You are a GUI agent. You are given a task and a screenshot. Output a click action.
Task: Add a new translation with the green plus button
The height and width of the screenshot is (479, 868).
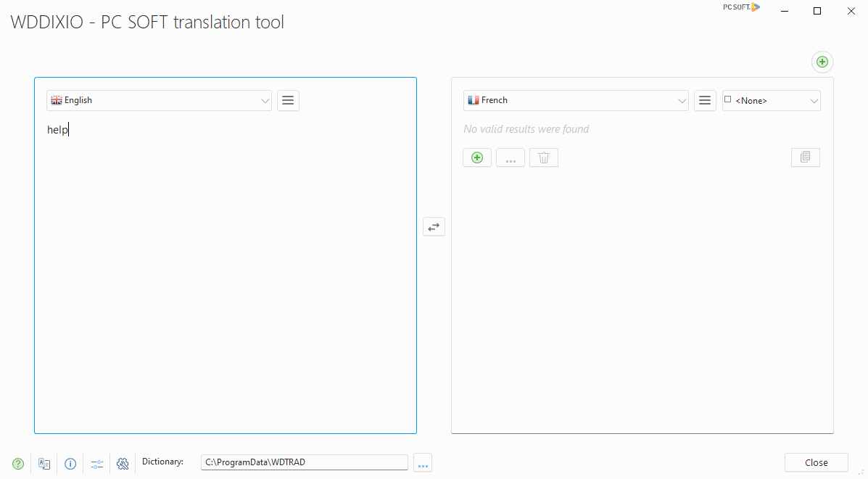477,157
